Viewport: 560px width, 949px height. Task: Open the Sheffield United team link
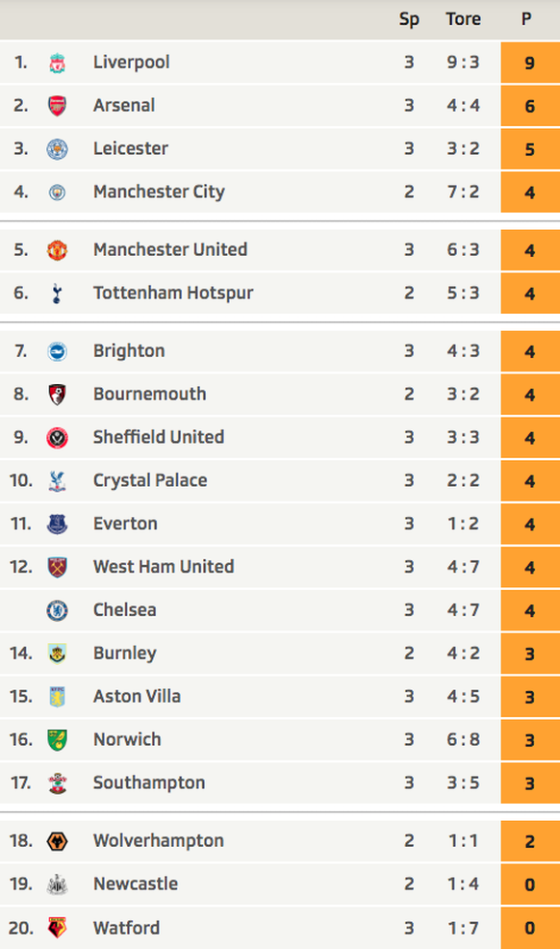(159, 437)
